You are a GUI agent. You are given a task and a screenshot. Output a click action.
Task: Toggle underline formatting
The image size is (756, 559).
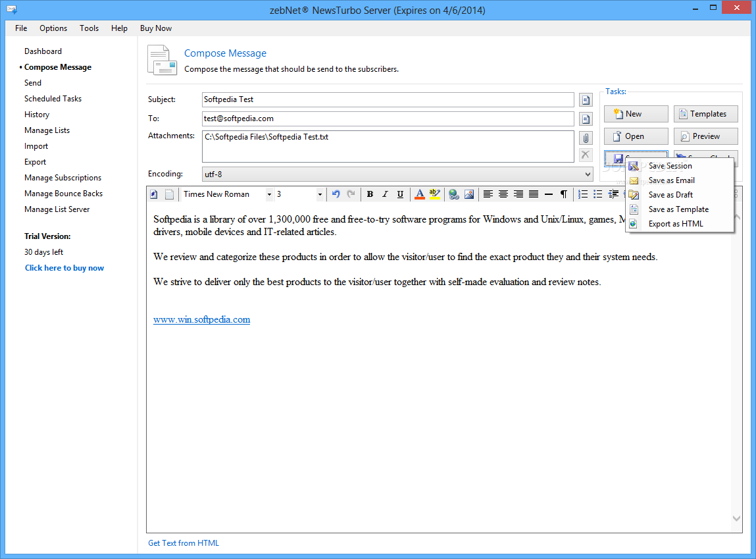click(400, 194)
